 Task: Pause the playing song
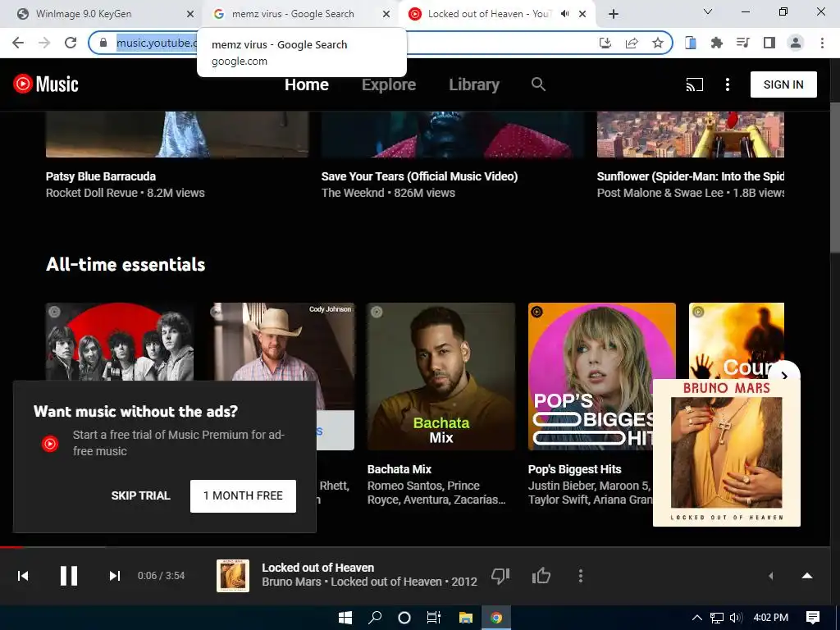69,576
